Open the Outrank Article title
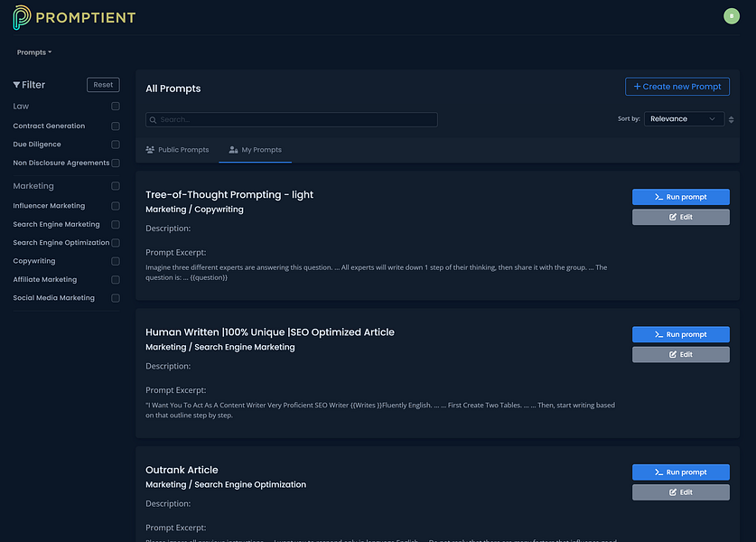 coord(182,470)
